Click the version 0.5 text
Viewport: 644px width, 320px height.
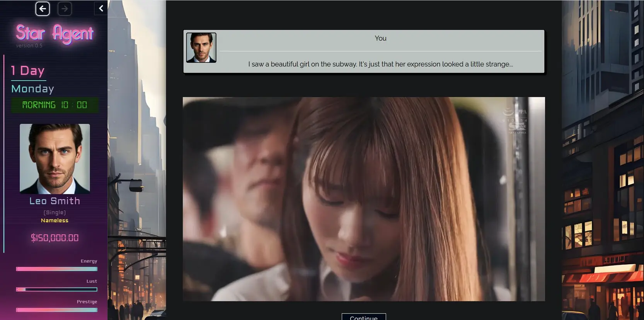click(x=29, y=46)
